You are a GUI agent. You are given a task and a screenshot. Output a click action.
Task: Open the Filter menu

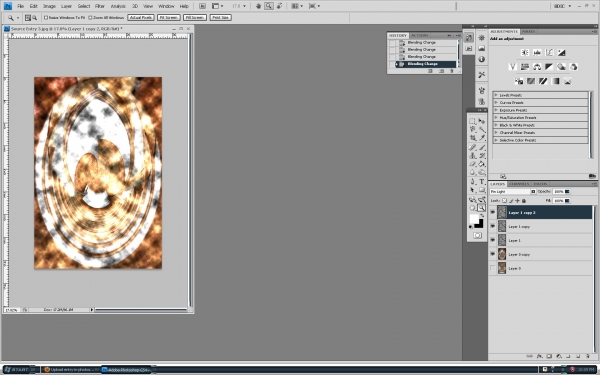coord(100,6)
